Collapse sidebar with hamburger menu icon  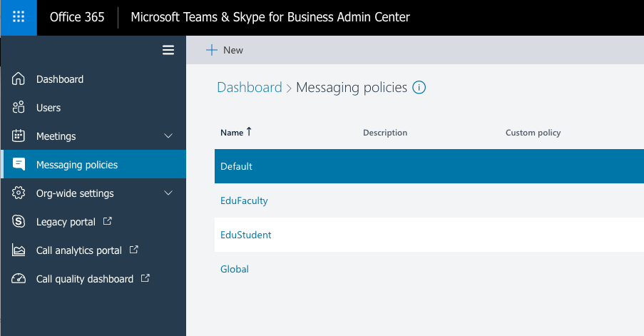pyautogui.click(x=168, y=50)
